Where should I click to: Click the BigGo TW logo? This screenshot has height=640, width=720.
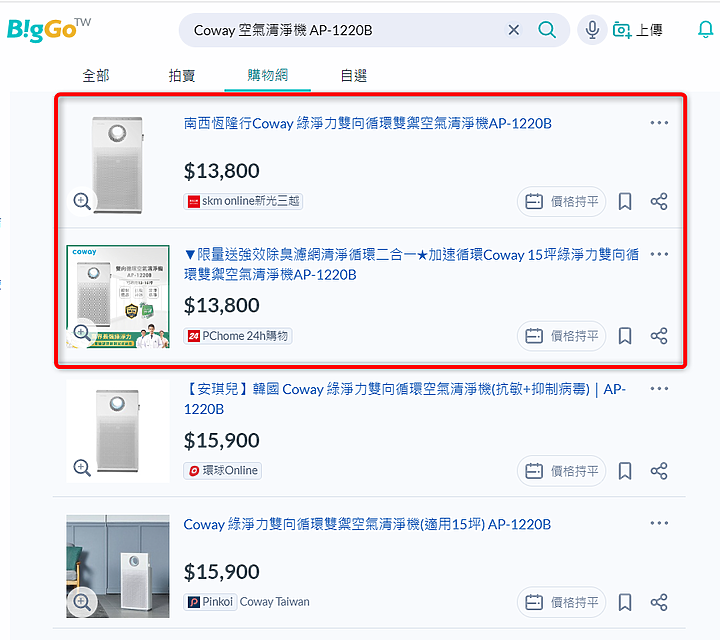click(49, 30)
